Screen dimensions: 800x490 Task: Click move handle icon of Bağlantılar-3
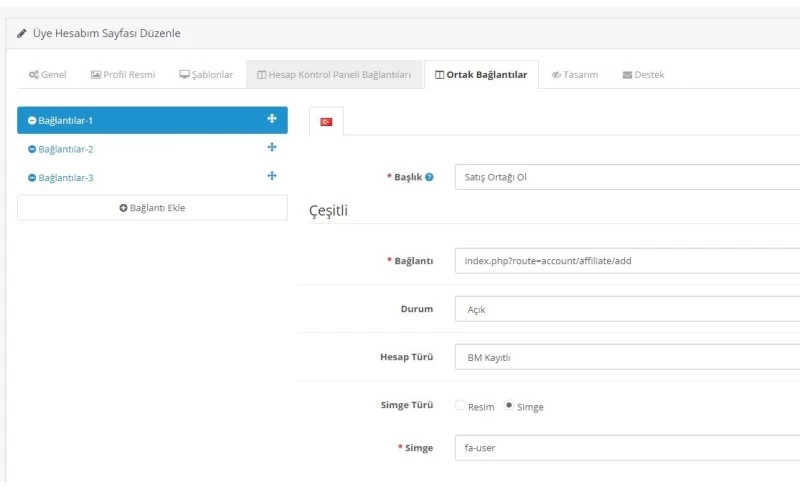[x=272, y=176]
